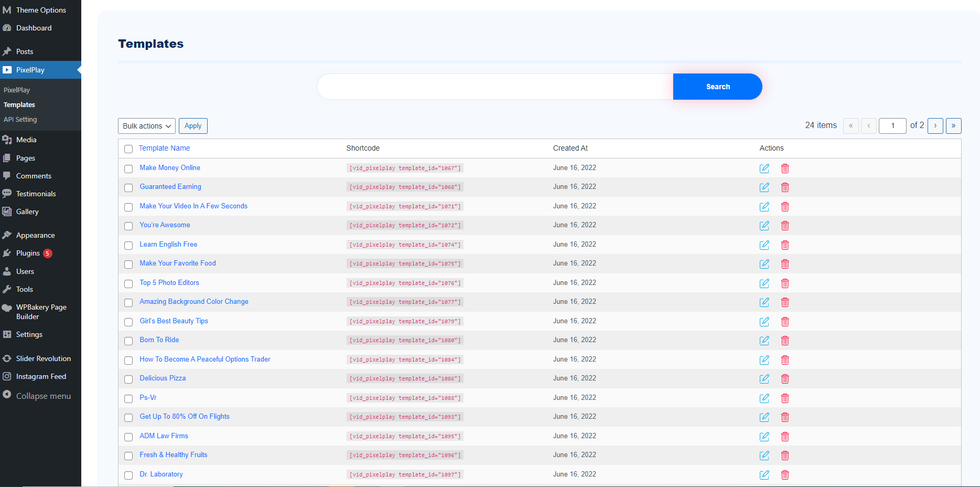Open API Setting submenu item

[20, 120]
